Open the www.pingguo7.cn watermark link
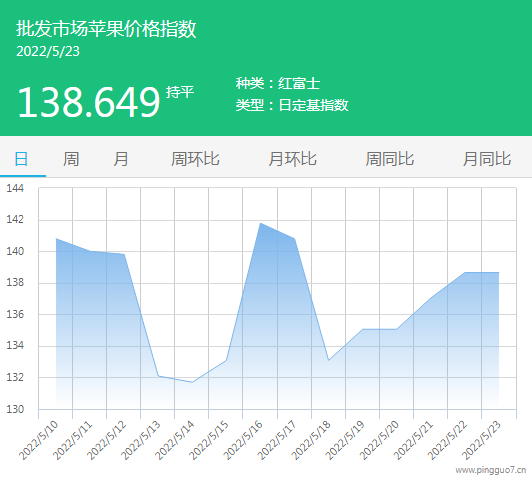The height and width of the screenshot is (482, 532). click(491, 470)
